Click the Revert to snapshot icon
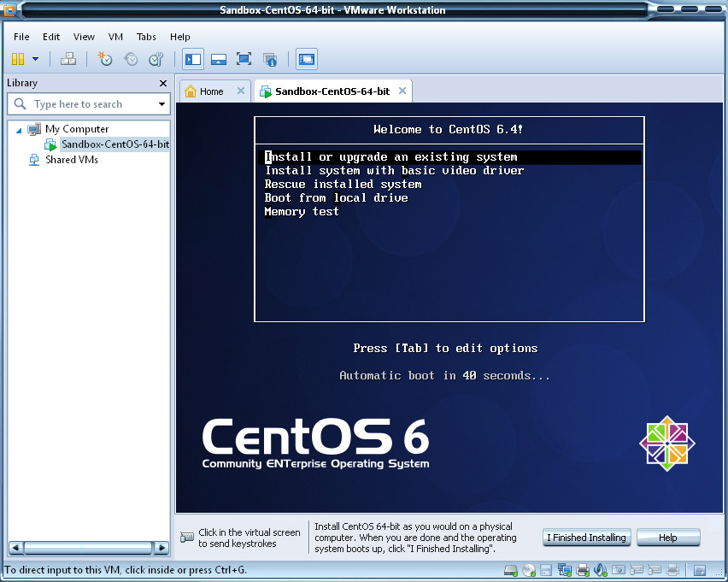Screen dimensions: 728x582 click(131, 59)
